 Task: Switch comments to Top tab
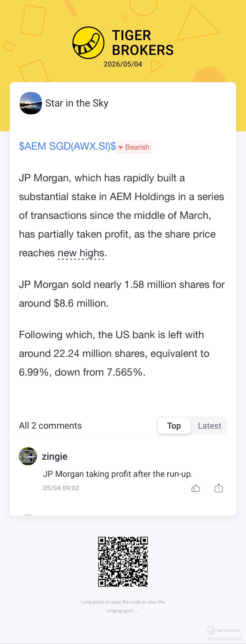174,426
